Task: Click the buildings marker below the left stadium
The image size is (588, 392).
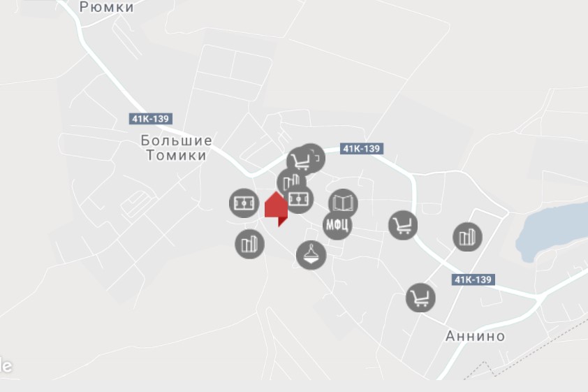Action: (250, 245)
